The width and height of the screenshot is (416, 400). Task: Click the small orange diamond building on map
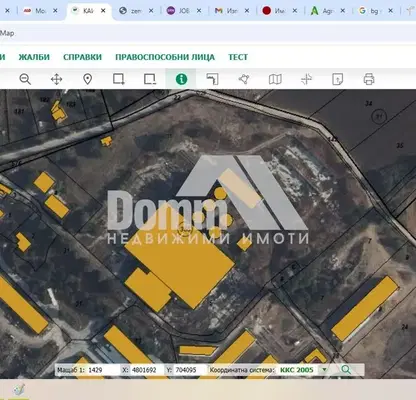click(x=244, y=244)
